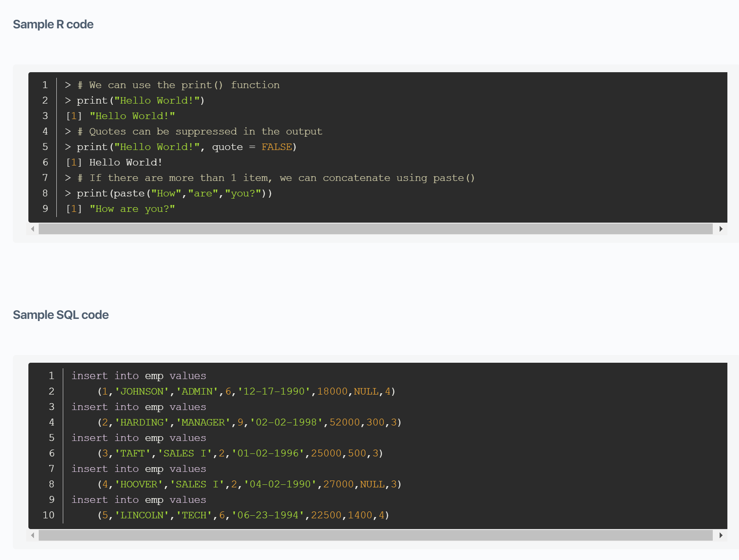Screen dimensions: 739x560
Task: Click the unquoted output "Hello World!" on line 6
Action: [x=126, y=162]
